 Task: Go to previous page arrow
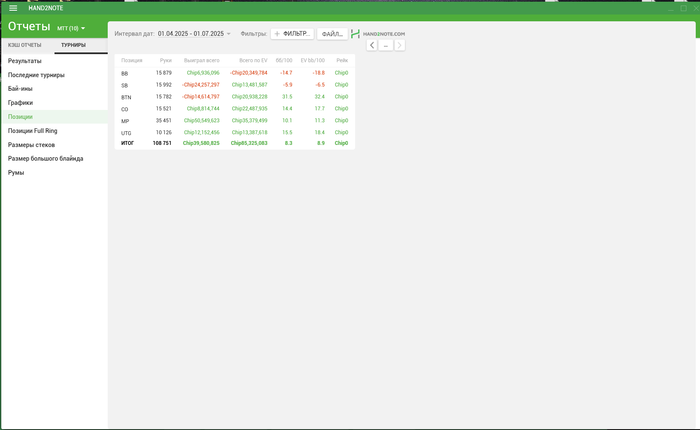pyautogui.click(x=372, y=45)
